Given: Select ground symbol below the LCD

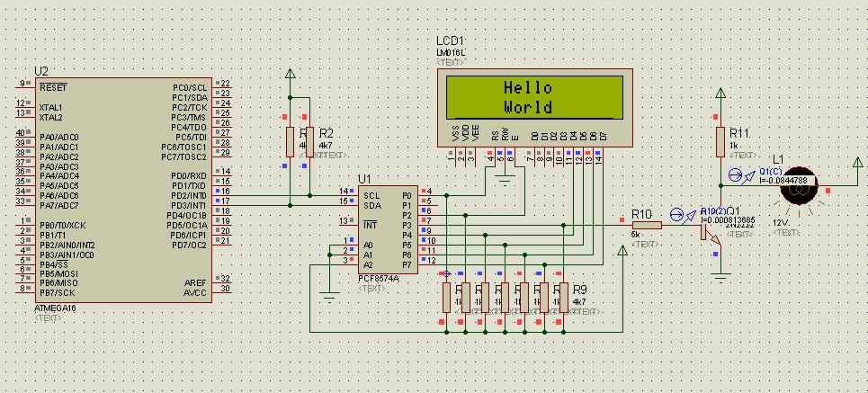Looking at the screenshot, I should click(505, 179).
